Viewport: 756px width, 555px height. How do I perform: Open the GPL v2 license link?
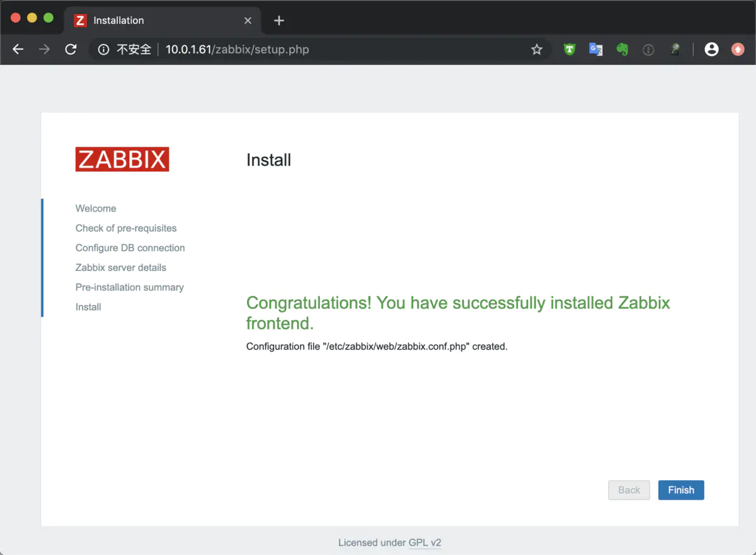(x=425, y=542)
